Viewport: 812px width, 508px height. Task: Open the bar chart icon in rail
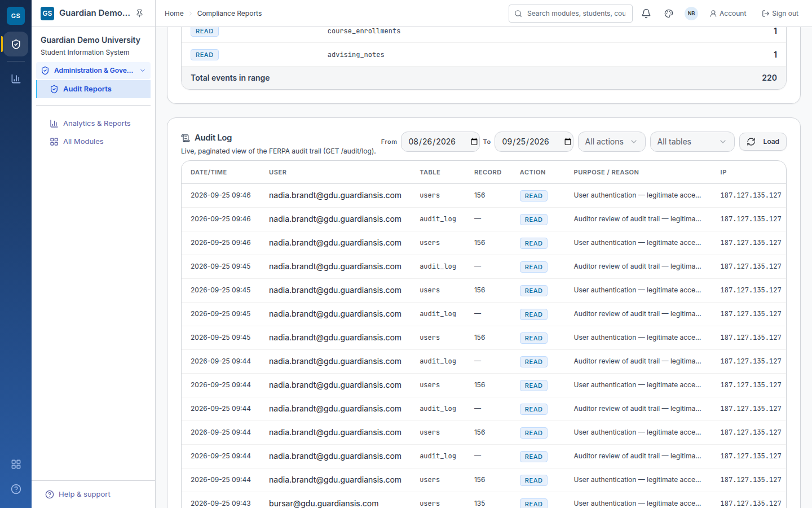16,78
